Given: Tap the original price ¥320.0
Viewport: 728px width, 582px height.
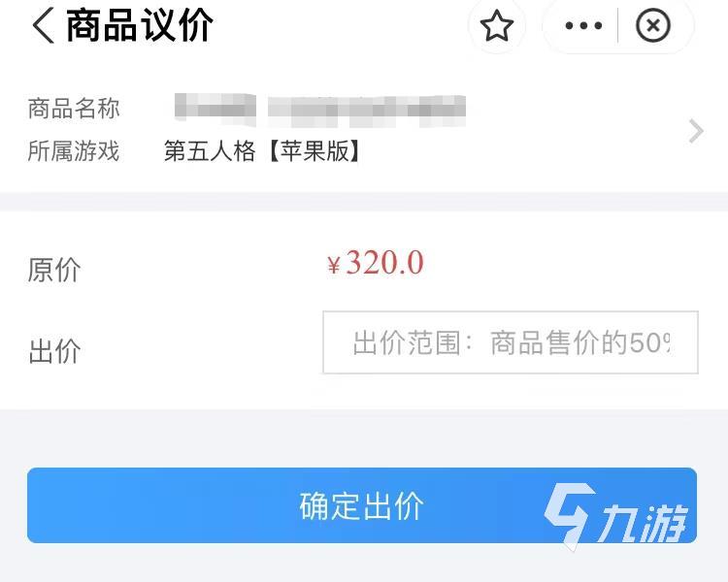Looking at the screenshot, I should pos(375,263).
